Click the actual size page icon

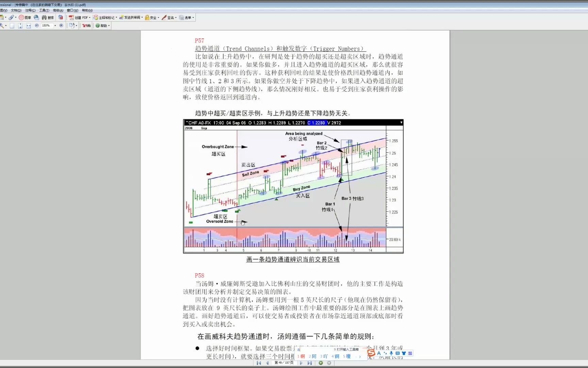[x=12, y=26]
